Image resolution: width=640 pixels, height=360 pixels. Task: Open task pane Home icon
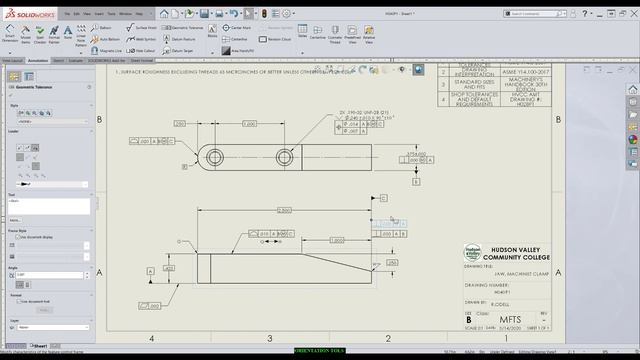(633, 89)
